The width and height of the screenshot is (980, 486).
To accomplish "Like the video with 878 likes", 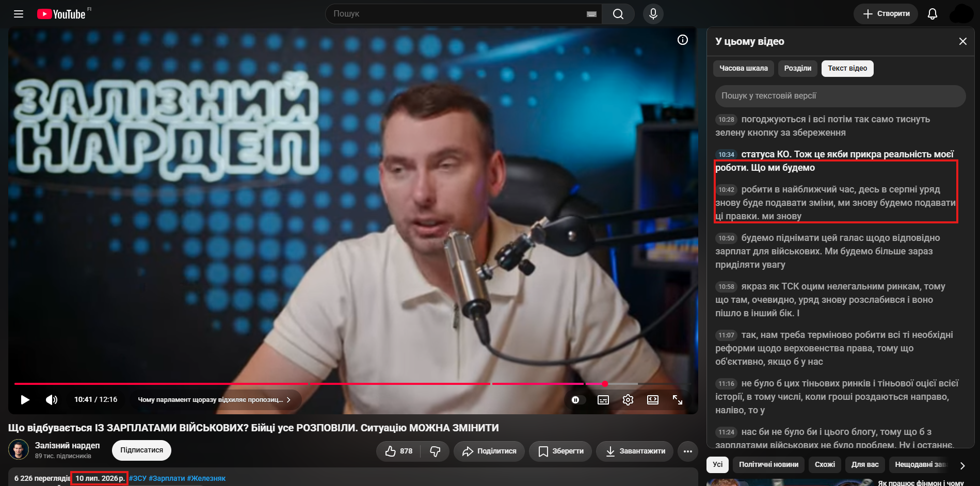I will click(x=399, y=451).
